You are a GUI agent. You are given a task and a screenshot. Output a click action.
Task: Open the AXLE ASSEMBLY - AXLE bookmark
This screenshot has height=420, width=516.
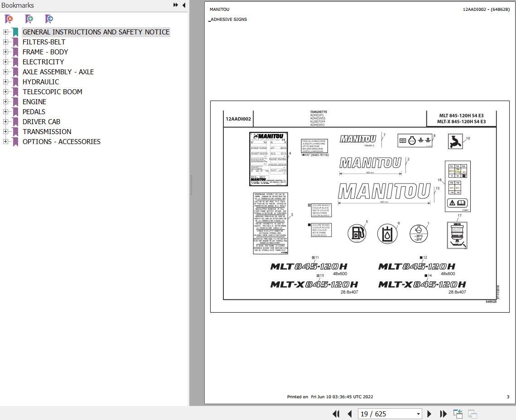(58, 72)
